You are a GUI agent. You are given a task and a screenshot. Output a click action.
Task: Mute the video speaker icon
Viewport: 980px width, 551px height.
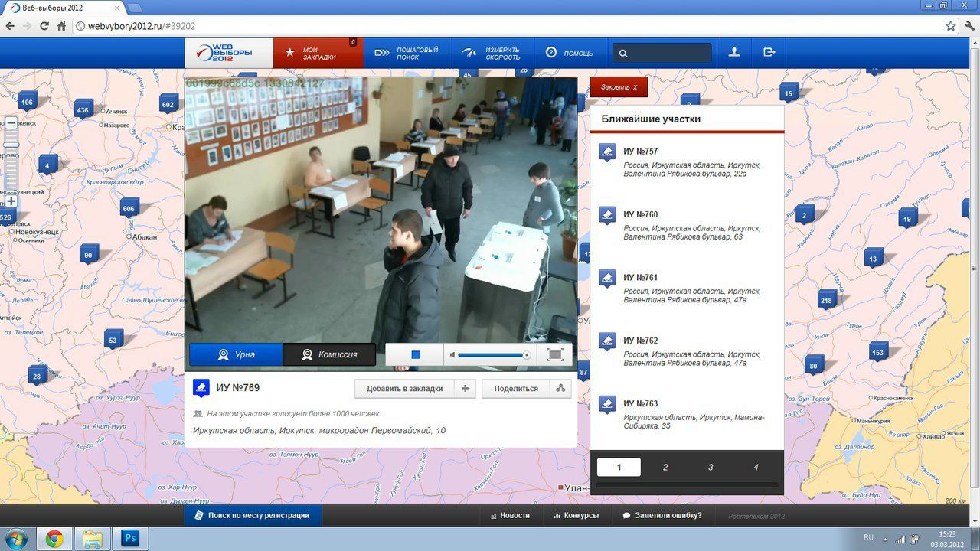(452, 355)
